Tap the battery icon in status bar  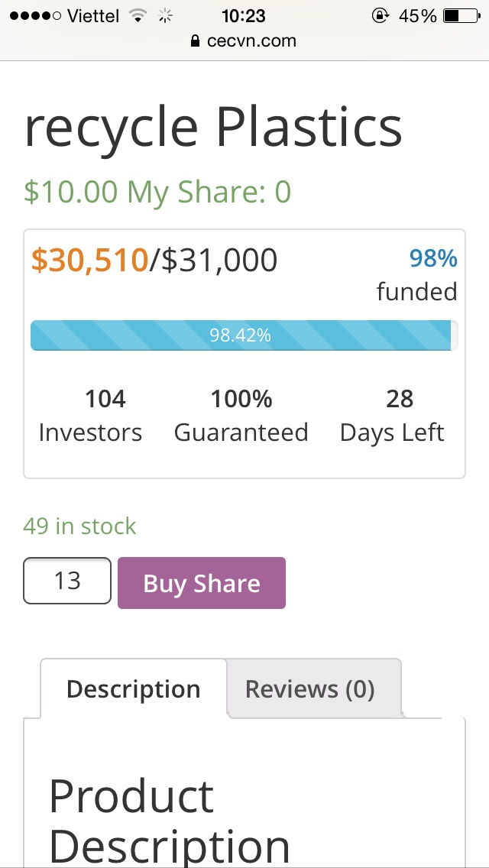460,15
